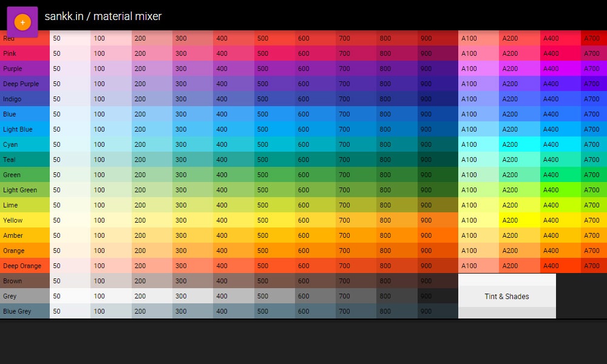607x364 pixels.
Task: Select the Amber A700 swatch
Action: point(593,235)
